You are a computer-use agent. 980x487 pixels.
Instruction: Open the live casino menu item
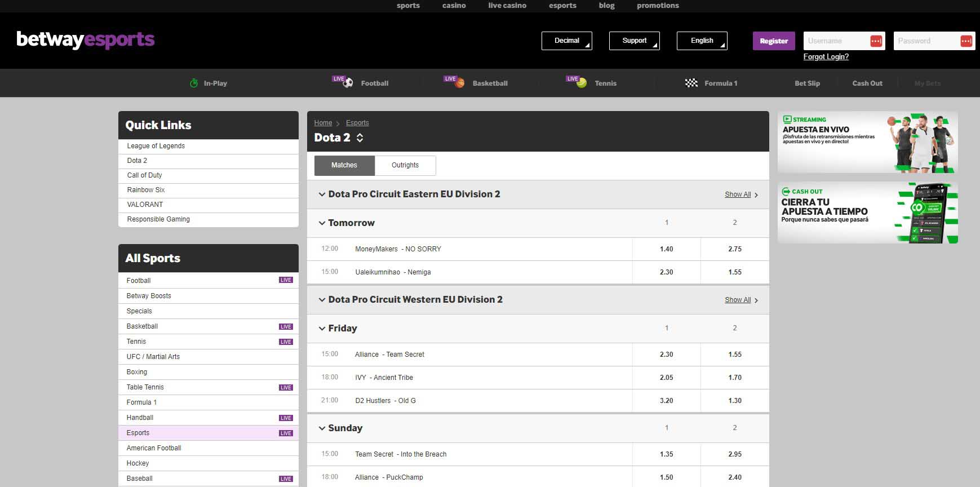click(x=507, y=6)
